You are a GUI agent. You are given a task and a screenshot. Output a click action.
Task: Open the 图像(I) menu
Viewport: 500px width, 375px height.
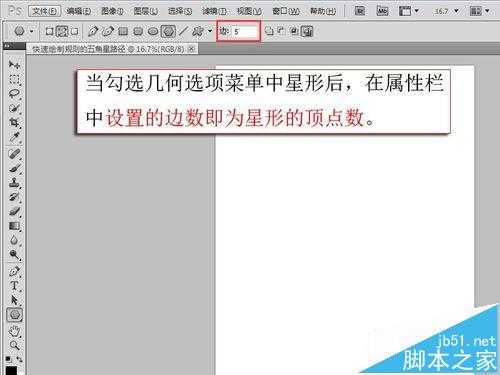[x=112, y=11]
